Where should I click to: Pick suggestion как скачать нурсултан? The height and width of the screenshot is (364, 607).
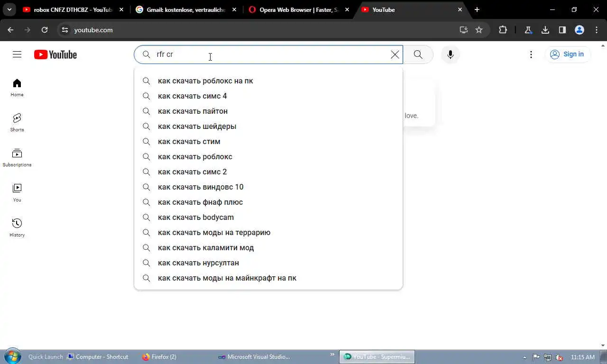pos(268,263)
